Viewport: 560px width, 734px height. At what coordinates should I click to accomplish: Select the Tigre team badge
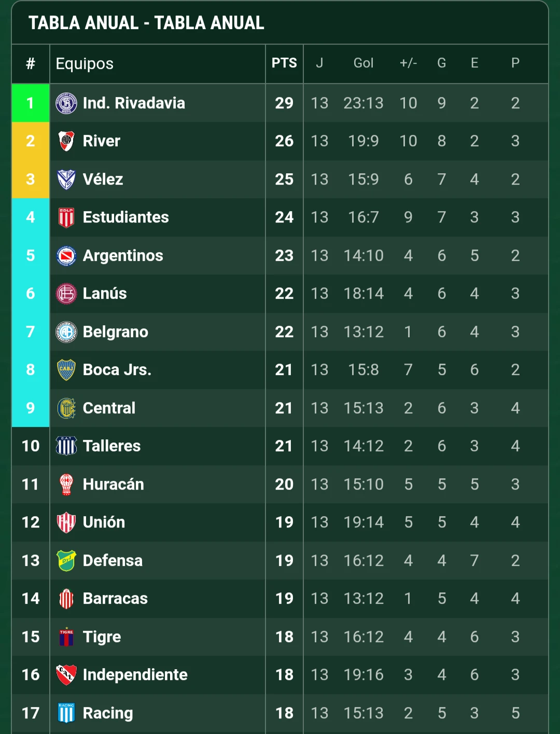tap(66, 636)
